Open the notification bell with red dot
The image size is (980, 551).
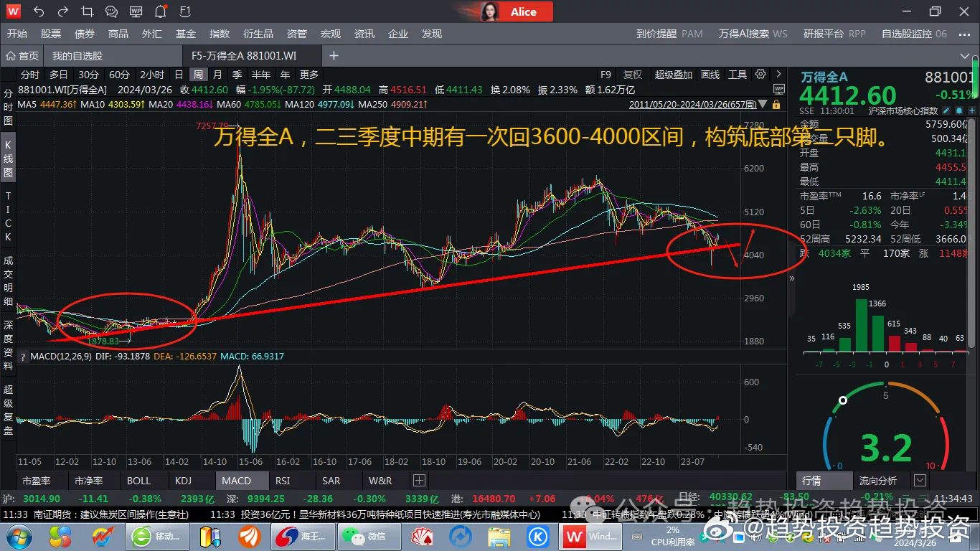click(161, 11)
